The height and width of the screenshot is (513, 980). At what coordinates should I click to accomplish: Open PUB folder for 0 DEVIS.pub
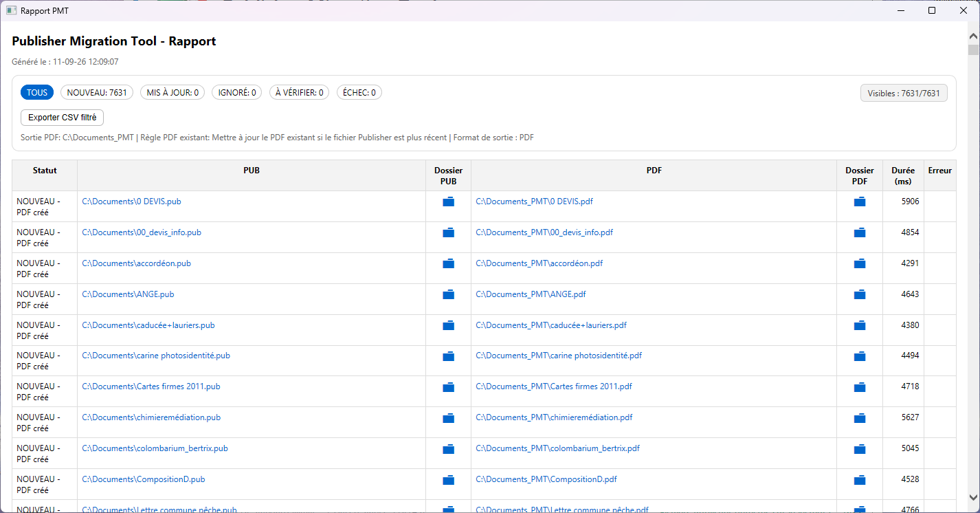click(x=448, y=201)
